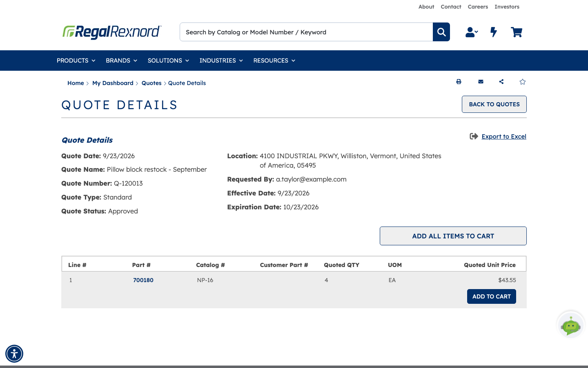Click the Export to Excel link
Image resolution: width=588 pixels, height=368 pixels.
pos(504,137)
